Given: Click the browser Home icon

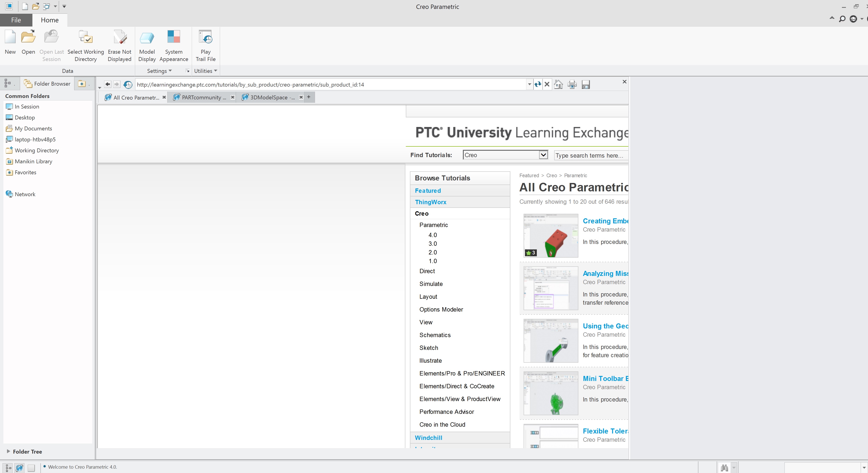Looking at the screenshot, I should click(x=558, y=84).
